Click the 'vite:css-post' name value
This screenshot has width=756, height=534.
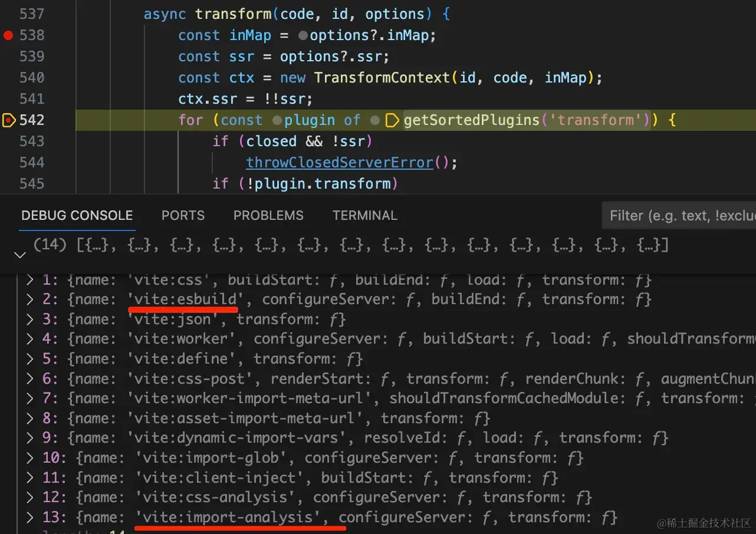coord(190,378)
